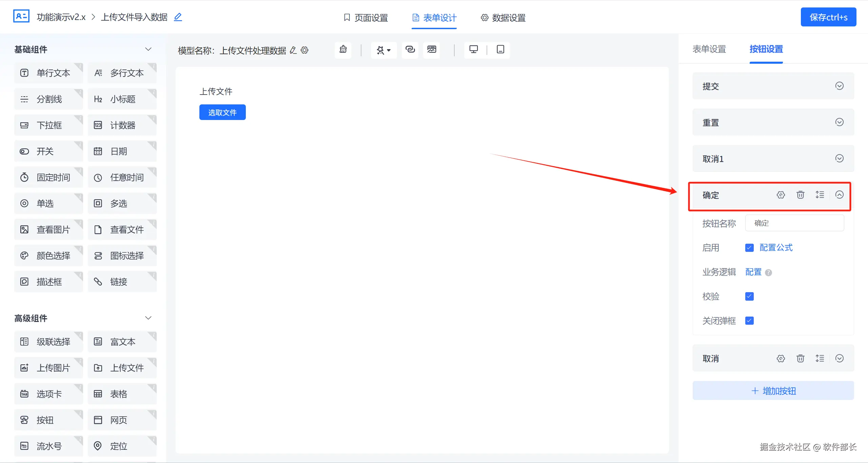The width and height of the screenshot is (868, 463).
Task: Click the trash icon for 确定 button
Action: [x=800, y=195]
